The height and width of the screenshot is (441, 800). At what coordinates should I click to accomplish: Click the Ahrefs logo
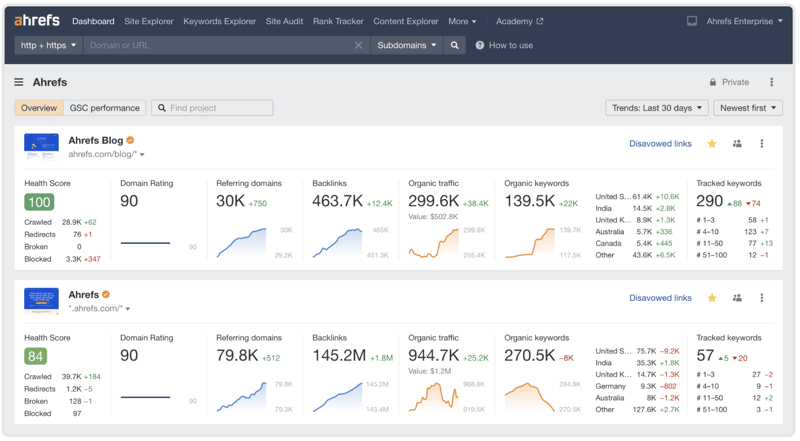[x=37, y=20]
